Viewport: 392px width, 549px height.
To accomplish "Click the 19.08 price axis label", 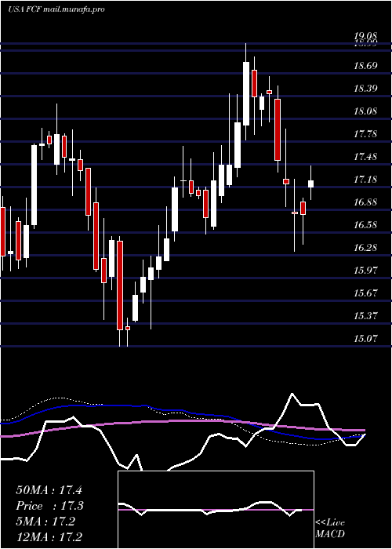I will (x=365, y=36).
